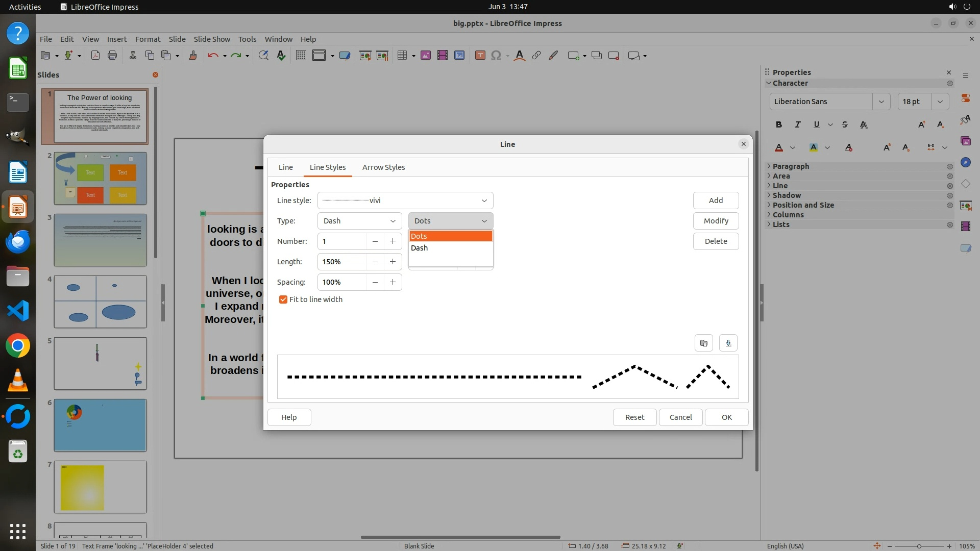
Task: Open Google Chrome from the dock
Action: (18, 346)
